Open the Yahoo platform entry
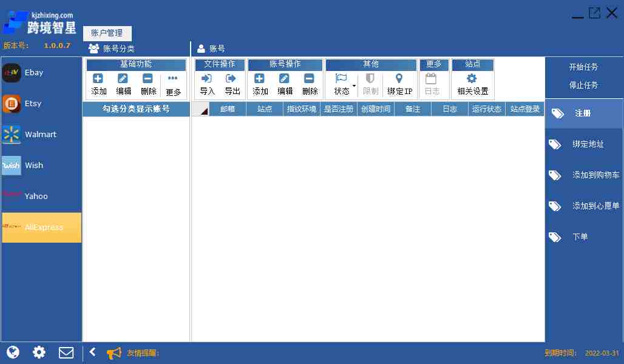 click(41, 196)
